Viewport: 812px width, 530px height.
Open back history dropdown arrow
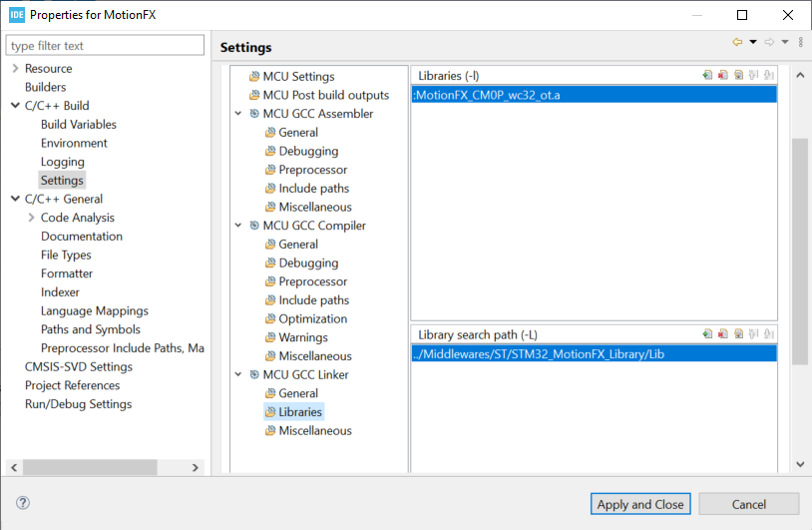[753, 42]
